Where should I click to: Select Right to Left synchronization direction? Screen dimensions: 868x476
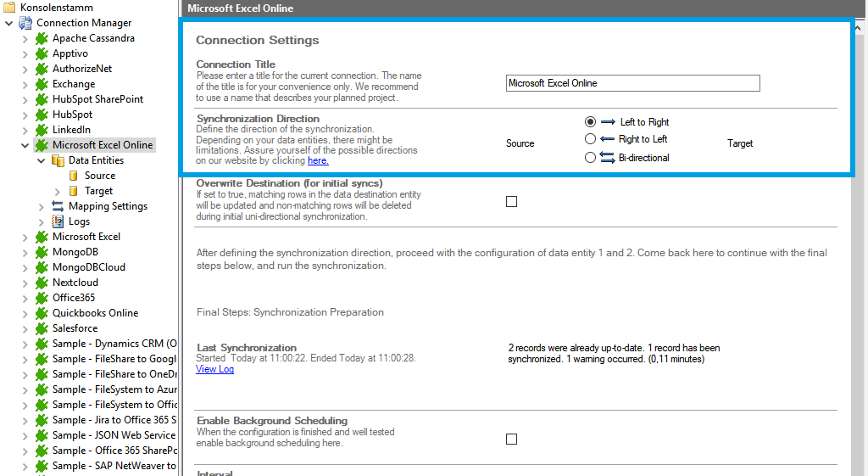click(x=591, y=139)
